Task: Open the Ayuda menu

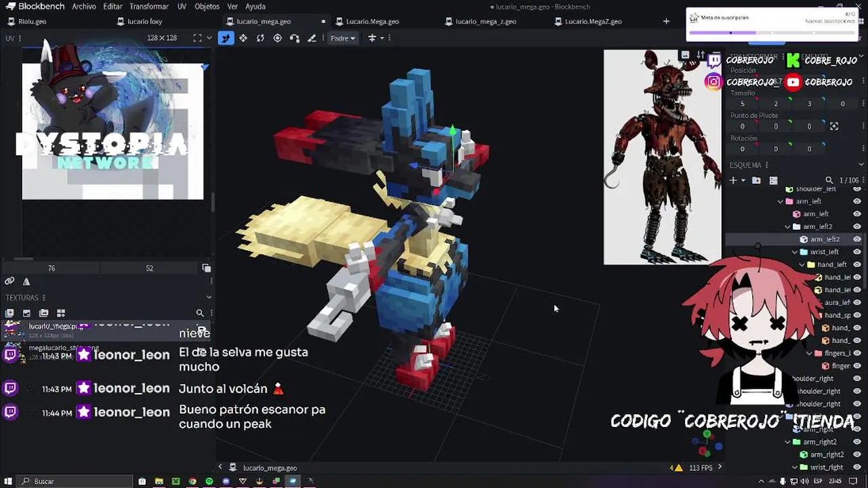Action: click(x=255, y=6)
